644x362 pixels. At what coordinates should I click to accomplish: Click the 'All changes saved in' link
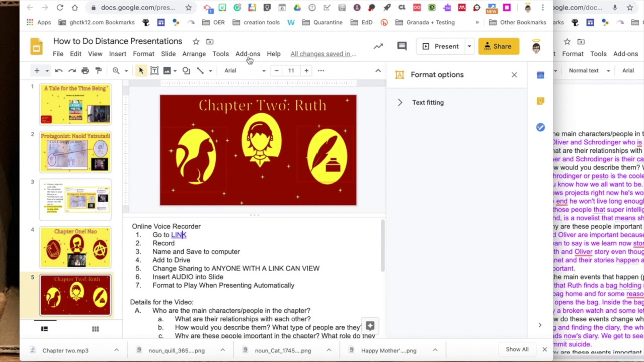click(323, 54)
